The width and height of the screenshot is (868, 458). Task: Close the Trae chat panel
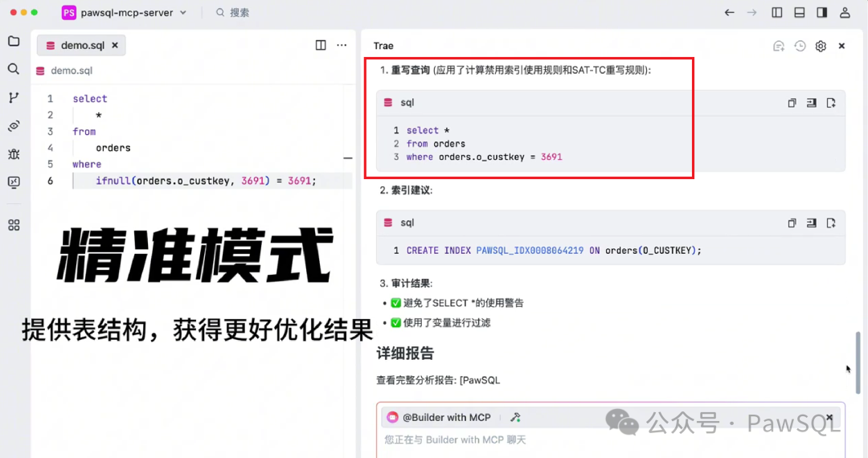841,46
